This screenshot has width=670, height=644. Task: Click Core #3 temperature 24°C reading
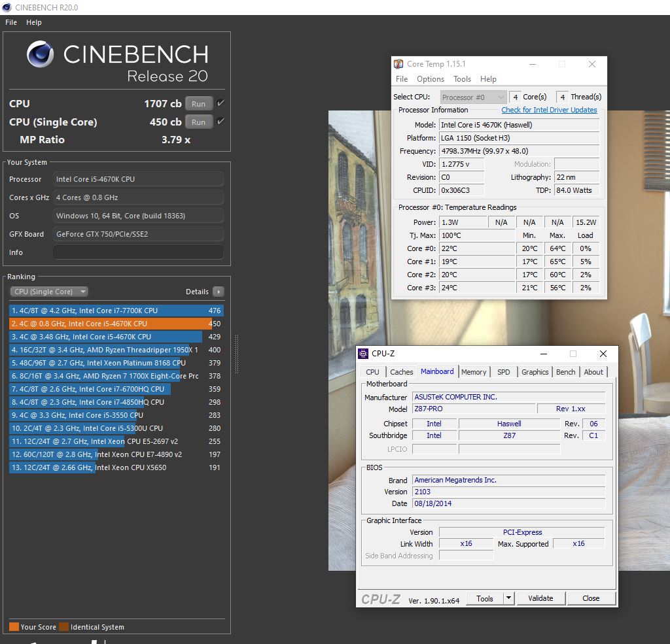pos(477,288)
